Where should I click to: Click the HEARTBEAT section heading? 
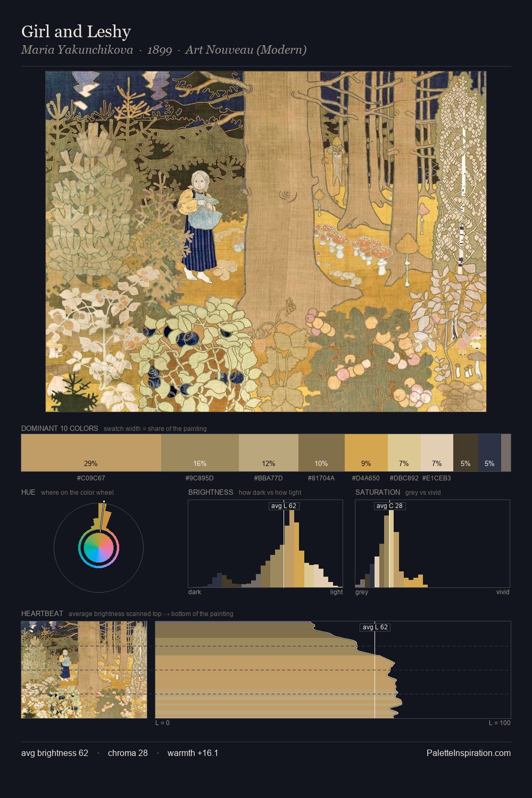(x=42, y=613)
